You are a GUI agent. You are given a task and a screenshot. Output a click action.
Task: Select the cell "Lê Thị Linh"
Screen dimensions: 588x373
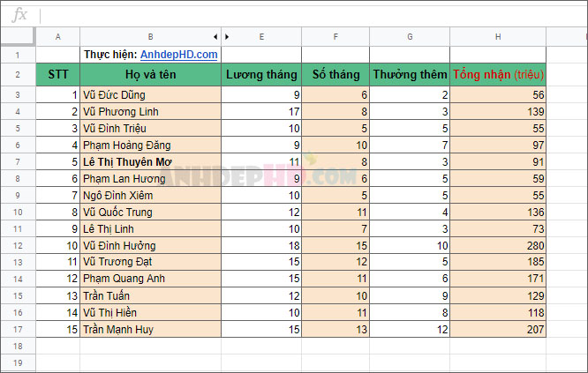click(150, 228)
